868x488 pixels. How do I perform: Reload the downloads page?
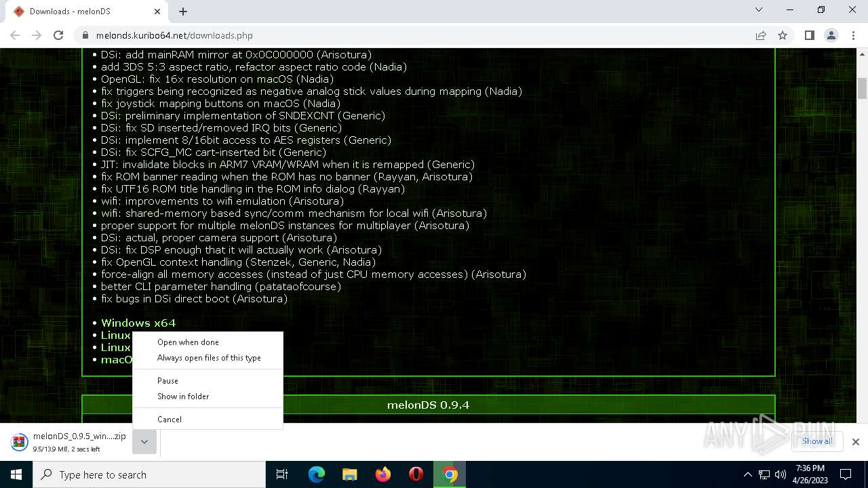pyautogui.click(x=58, y=35)
